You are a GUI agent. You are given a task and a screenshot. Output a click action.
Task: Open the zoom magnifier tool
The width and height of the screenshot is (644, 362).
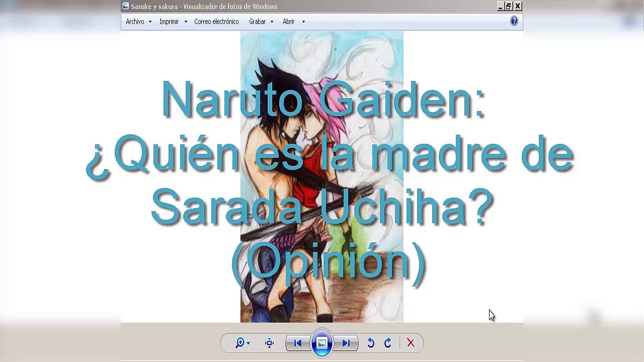click(x=240, y=343)
